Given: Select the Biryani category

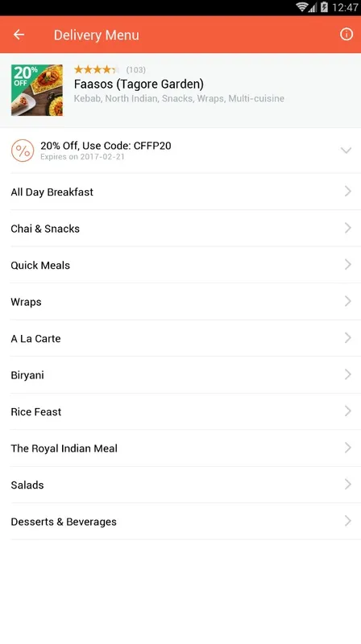Looking at the screenshot, I should 180,374.
